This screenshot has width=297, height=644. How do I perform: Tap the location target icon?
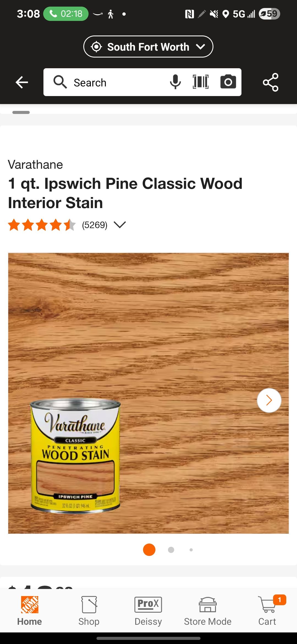[97, 47]
